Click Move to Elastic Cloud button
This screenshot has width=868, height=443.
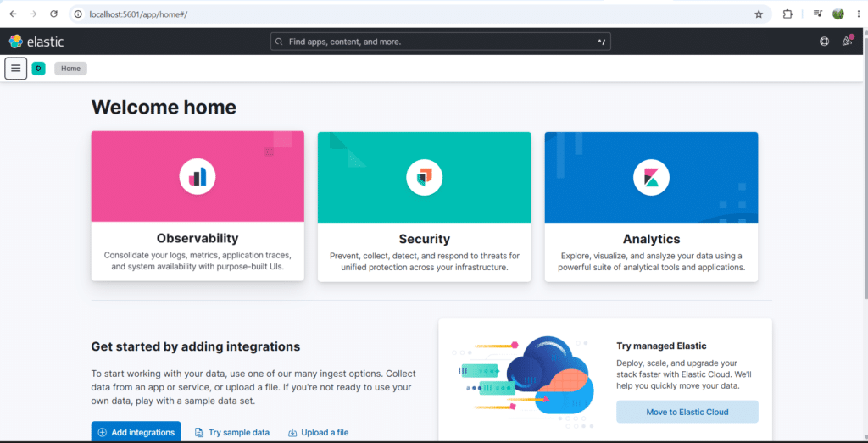pos(687,412)
